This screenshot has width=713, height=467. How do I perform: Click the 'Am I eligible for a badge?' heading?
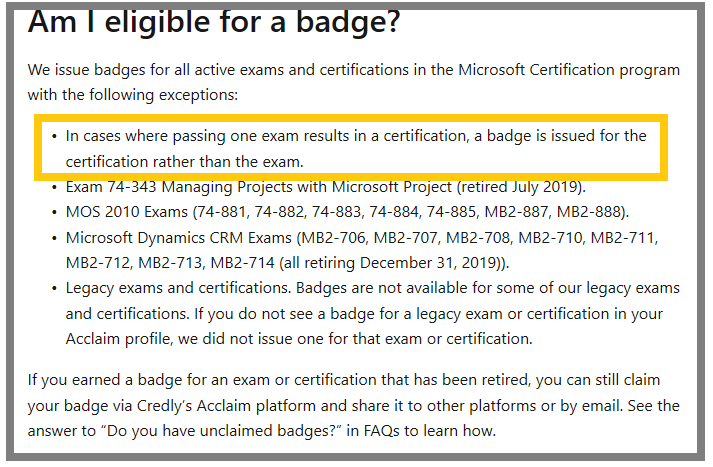pyautogui.click(x=214, y=23)
